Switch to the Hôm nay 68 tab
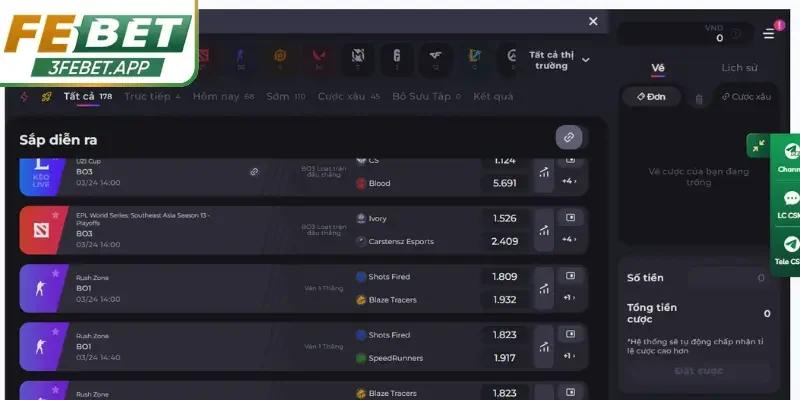This screenshot has width=800, height=400. [x=223, y=96]
